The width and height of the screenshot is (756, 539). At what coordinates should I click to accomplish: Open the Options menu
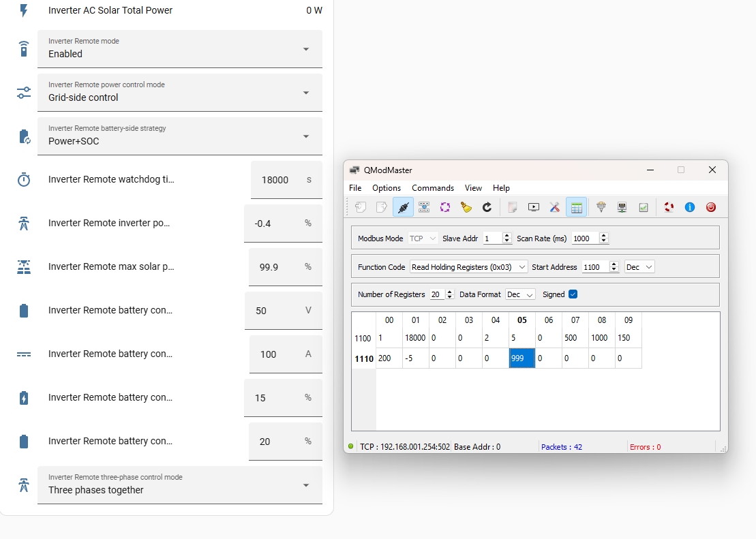point(387,188)
